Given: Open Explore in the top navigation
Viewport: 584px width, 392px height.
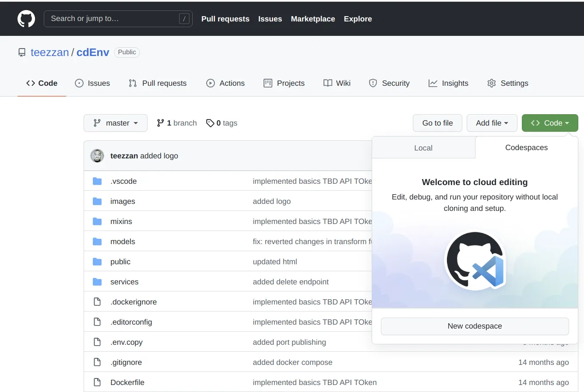Looking at the screenshot, I should [x=358, y=19].
